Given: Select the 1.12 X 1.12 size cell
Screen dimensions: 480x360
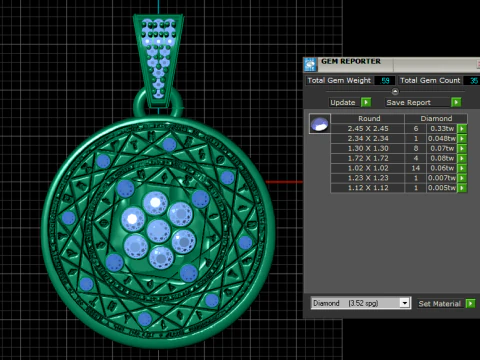Looking at the screenshot, I should tap(368, 188).
